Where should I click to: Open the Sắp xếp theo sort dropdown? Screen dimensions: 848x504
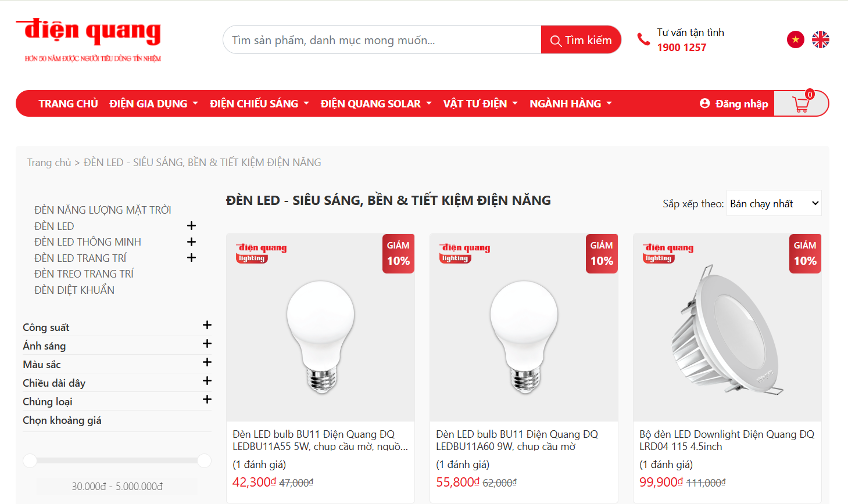pyautogui.click(x=774, y=203)
